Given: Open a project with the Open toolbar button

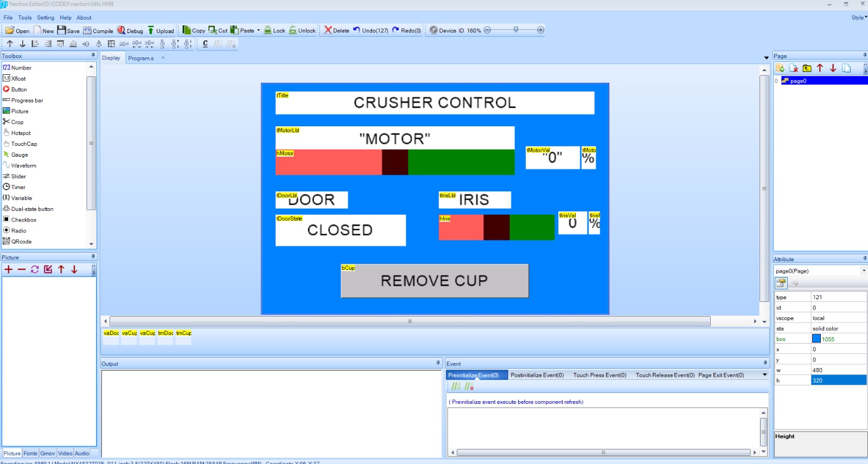Looking at the screenshot, I should [x=17, y=30].
